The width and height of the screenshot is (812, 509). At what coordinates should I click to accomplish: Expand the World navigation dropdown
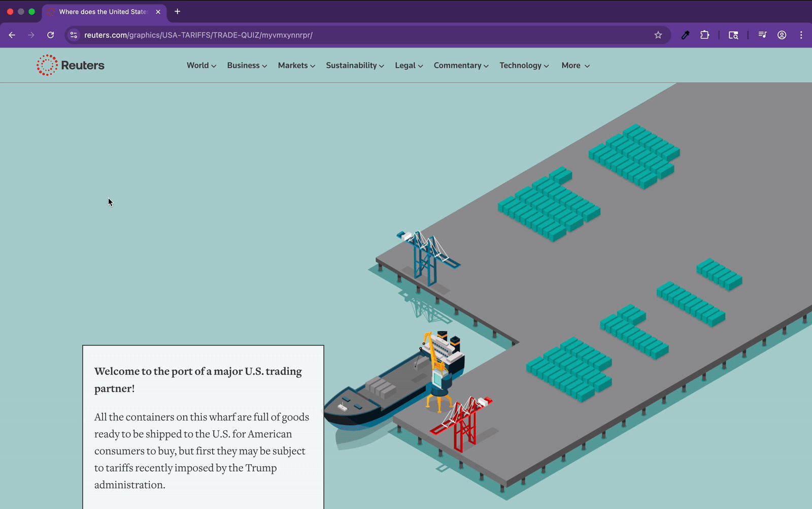(201, 65)
